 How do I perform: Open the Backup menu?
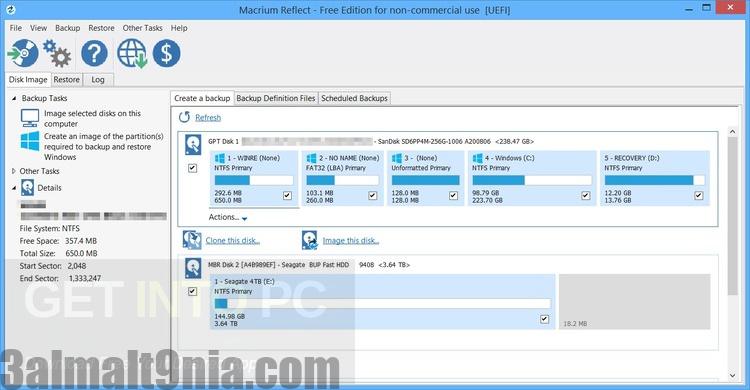(x=67, y=28)
